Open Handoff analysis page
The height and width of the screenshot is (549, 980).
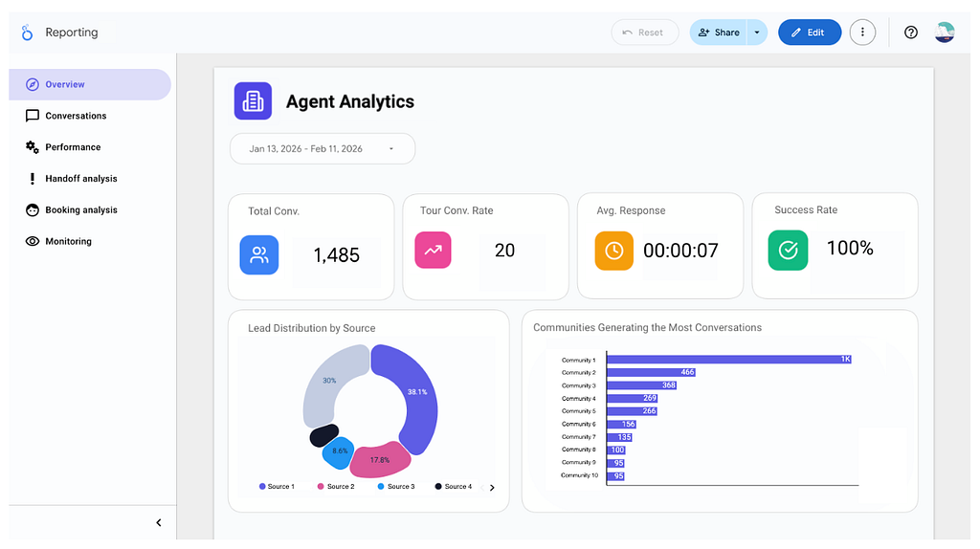(x=89, y=179)
